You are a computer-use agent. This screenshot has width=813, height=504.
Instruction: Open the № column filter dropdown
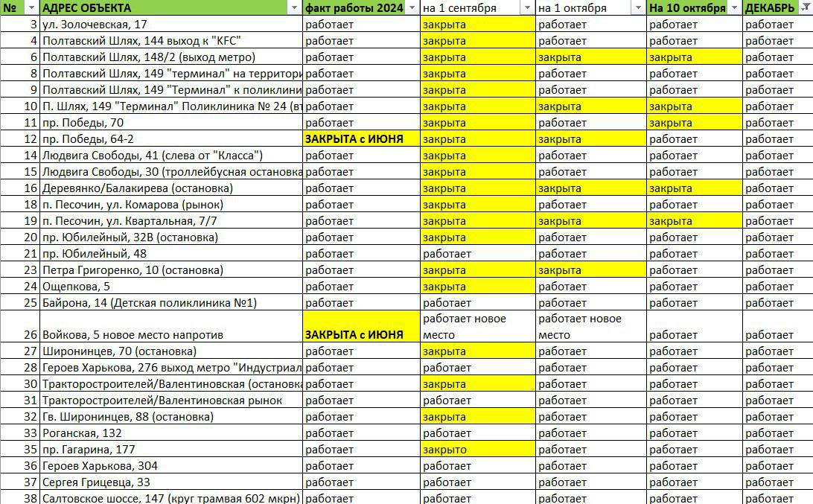click(31, 8)
